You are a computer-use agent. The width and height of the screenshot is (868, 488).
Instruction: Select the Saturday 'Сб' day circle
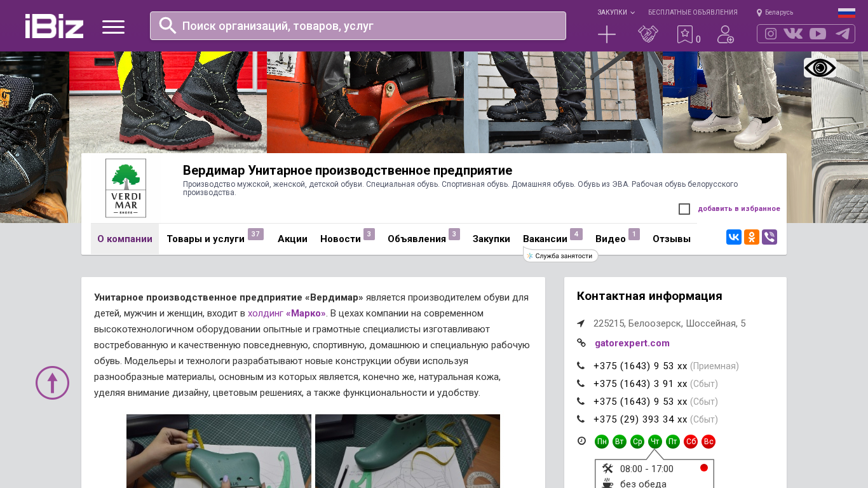[691, 442]
